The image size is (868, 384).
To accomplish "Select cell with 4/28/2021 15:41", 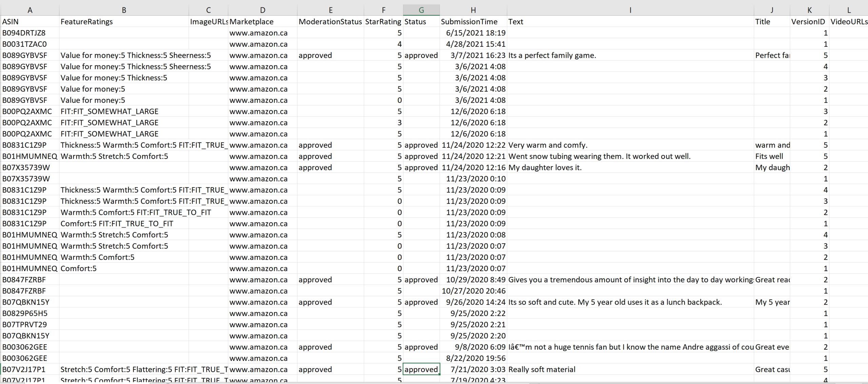I will [473, 44].
